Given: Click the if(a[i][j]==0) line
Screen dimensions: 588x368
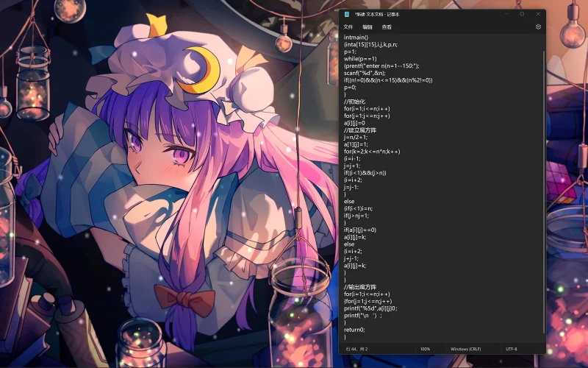Looking at the screenshot, I should coord(360,230).
